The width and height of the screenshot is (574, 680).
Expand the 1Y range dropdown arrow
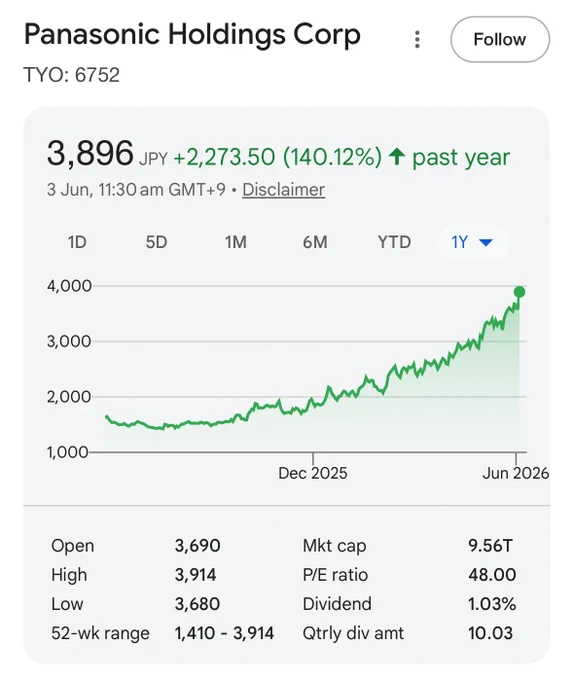tap(486, 242)
